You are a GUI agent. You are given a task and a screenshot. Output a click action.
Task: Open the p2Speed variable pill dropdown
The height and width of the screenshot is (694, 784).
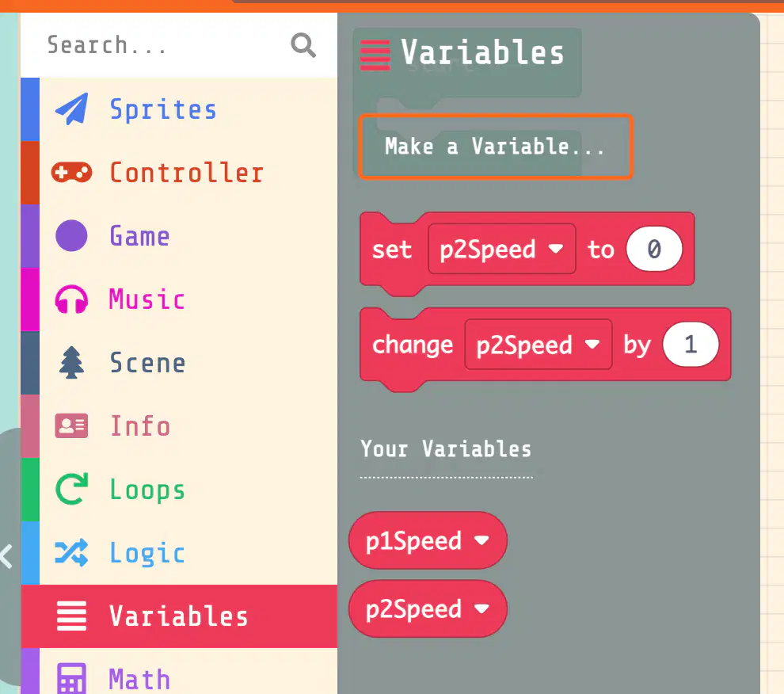pos(481,609)
